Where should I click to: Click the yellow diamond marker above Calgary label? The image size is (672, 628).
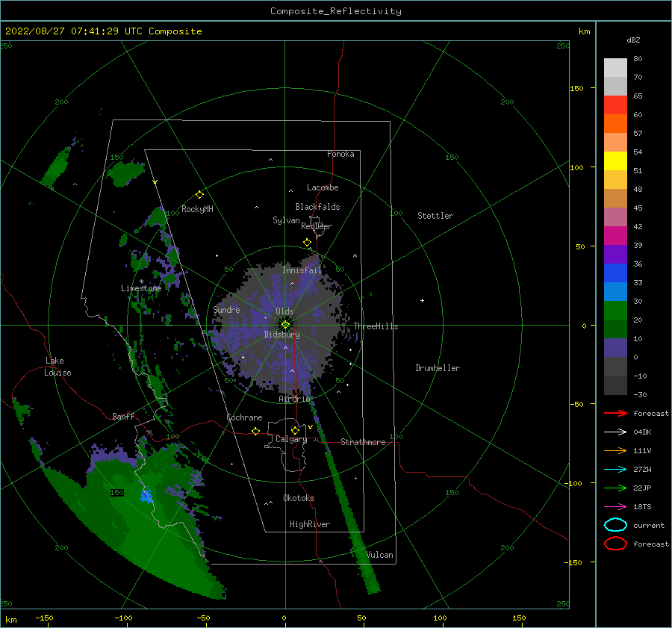(295, 430)
